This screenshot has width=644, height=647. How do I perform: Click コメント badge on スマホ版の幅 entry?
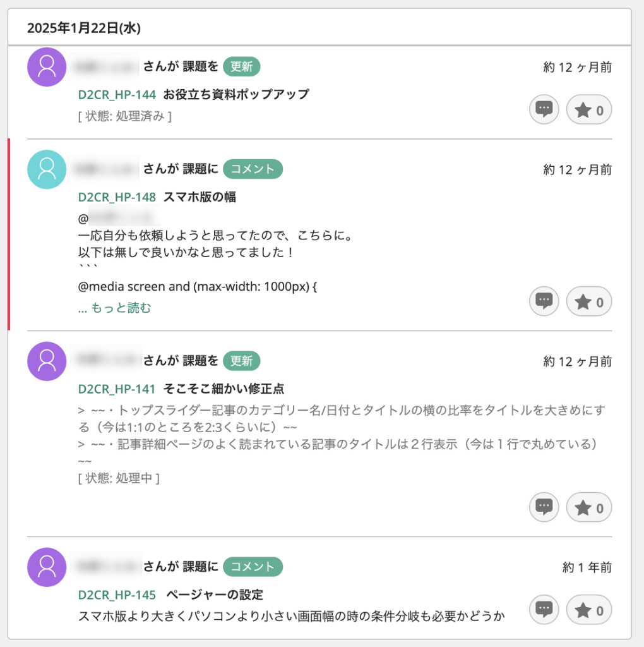tap(253, 169)
